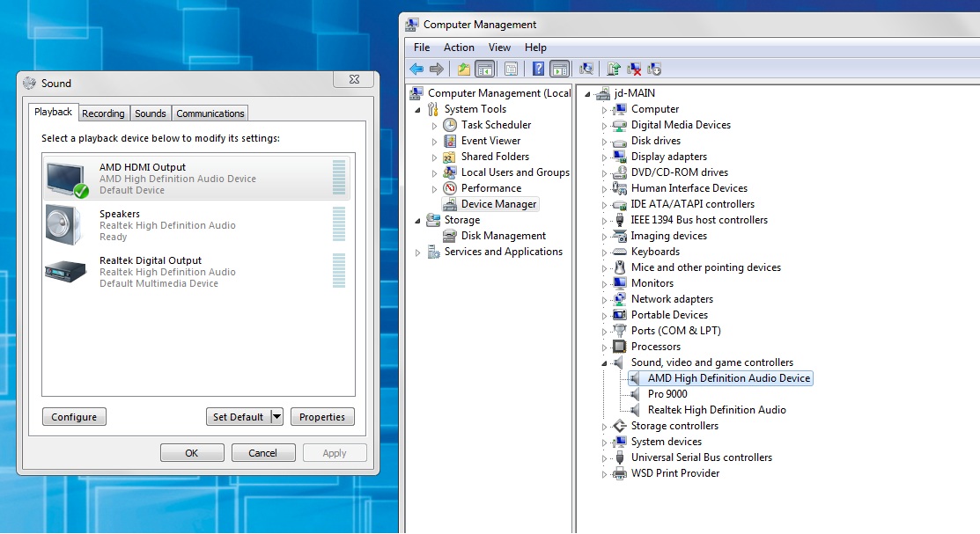Open the Properties sheet toolbar icon
980x534 pixels.
(511, 69)
